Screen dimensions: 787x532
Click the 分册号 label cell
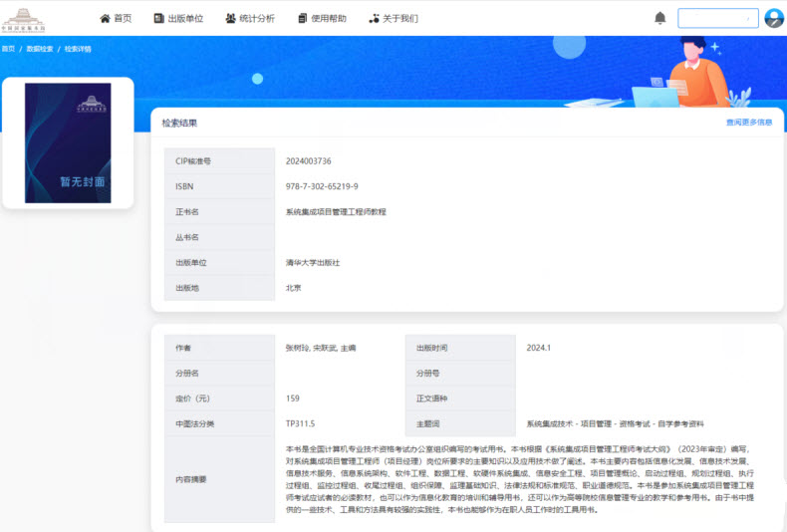460,373
